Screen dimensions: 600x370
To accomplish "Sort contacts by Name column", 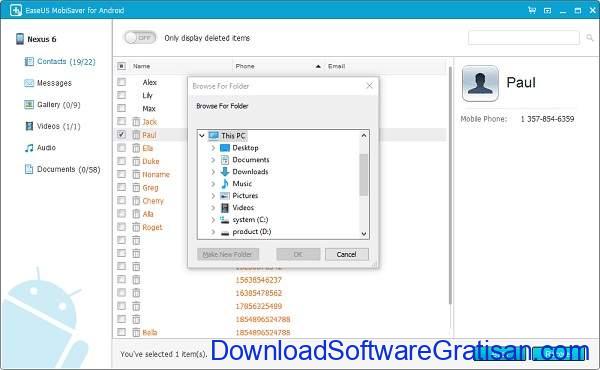I will point(142,66).
